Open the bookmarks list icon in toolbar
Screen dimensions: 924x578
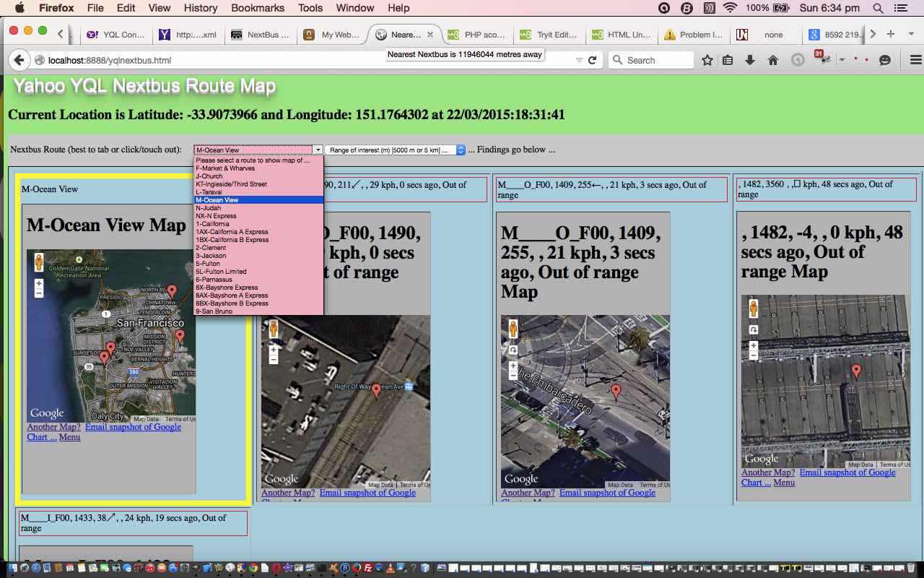point(728,60)
